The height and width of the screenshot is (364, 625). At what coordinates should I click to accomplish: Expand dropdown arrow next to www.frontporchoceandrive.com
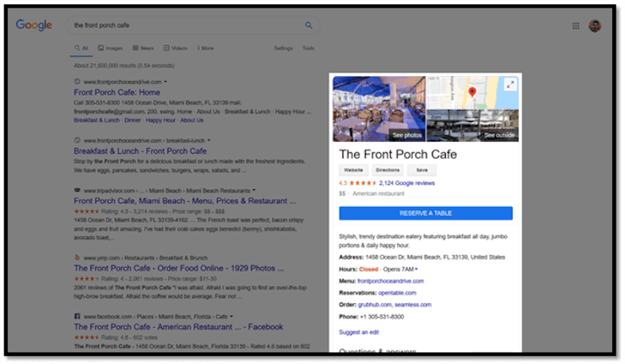[166, 82]
